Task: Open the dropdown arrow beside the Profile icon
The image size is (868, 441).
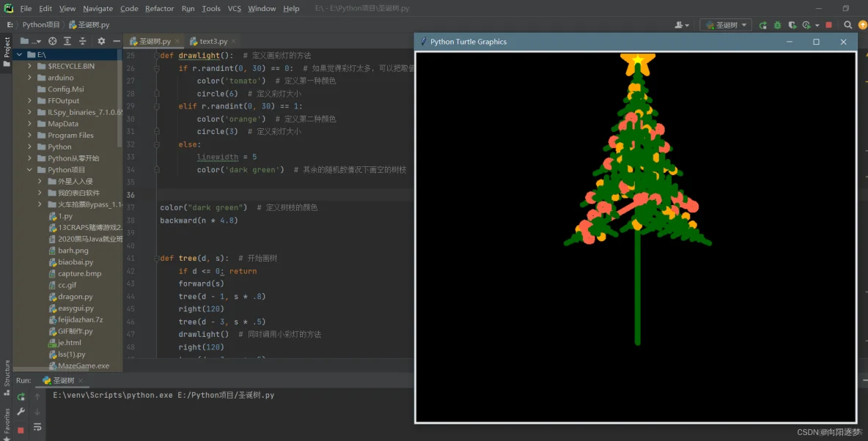Action: pos(817,26)
